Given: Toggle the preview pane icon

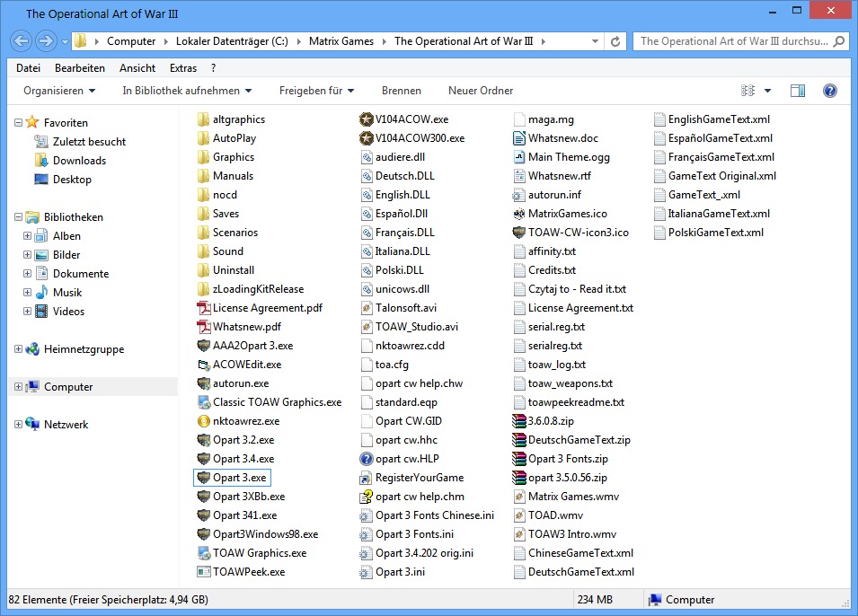Looking at the screenshot, I should pos(798,91).
